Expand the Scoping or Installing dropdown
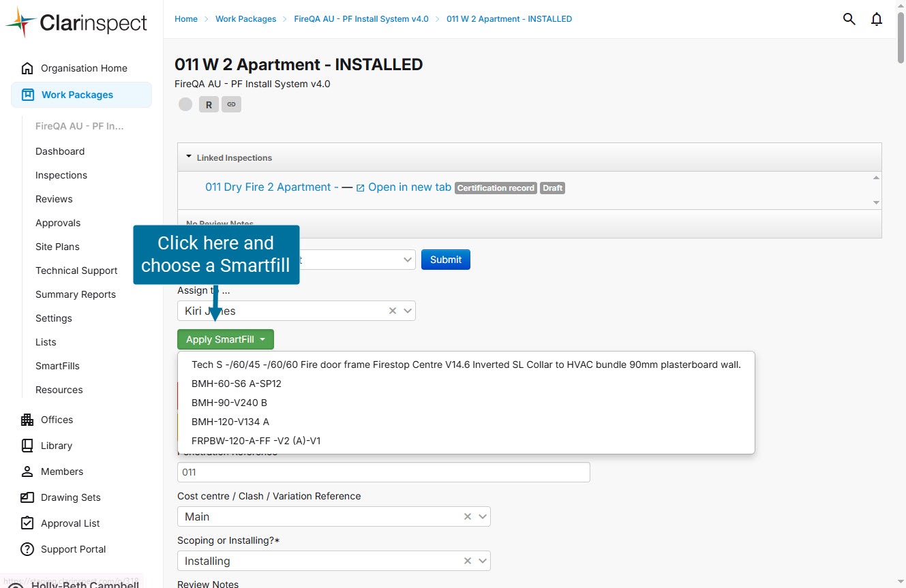The image size is (906, 588). coord(483,561)
